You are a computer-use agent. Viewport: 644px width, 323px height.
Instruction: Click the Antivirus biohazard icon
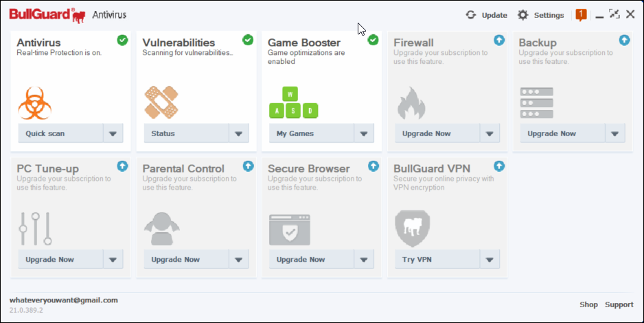35,102
